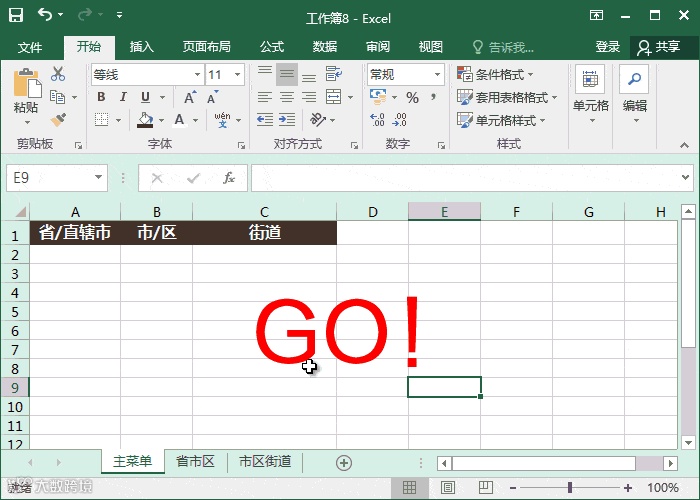This screenshot has height=500, width=700.
Task: Expand the 粘贴 options arrow
Action: pos(27,122)
